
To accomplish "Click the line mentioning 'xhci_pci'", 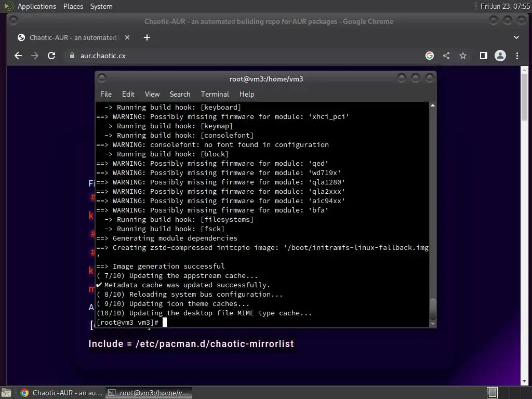I will (x=222, y=117).
